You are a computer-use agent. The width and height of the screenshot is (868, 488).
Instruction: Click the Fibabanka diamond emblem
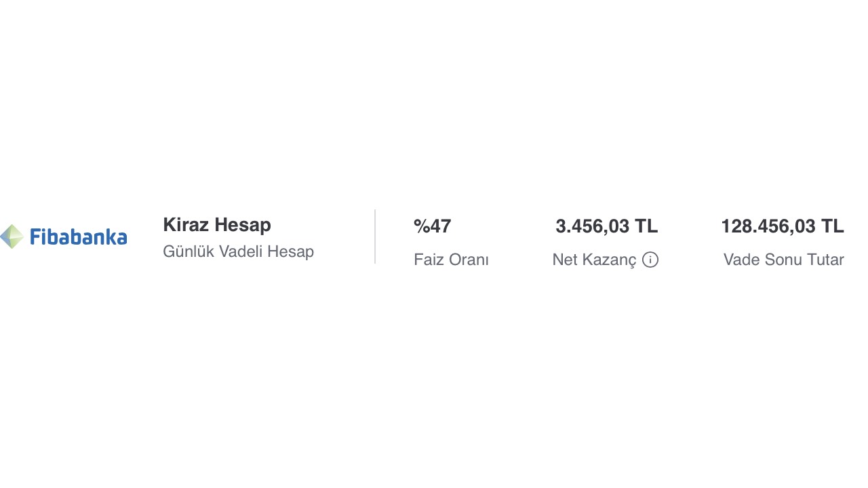point(12,237)
